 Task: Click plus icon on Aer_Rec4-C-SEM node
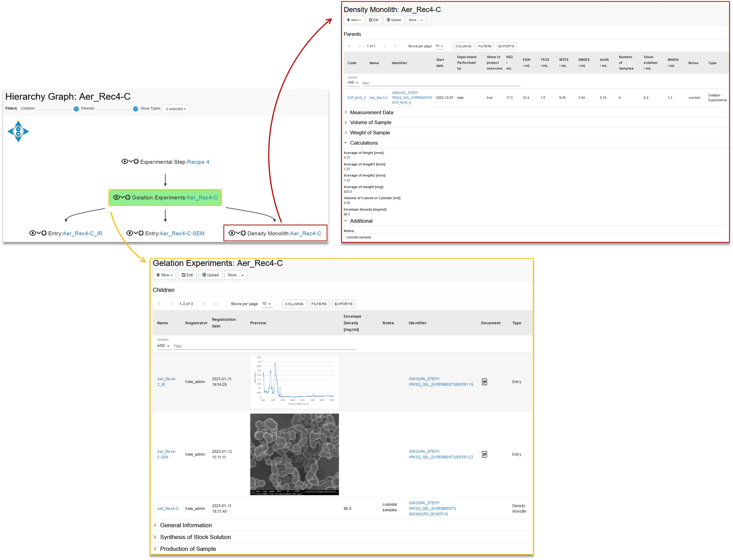[x=141, y=233]
